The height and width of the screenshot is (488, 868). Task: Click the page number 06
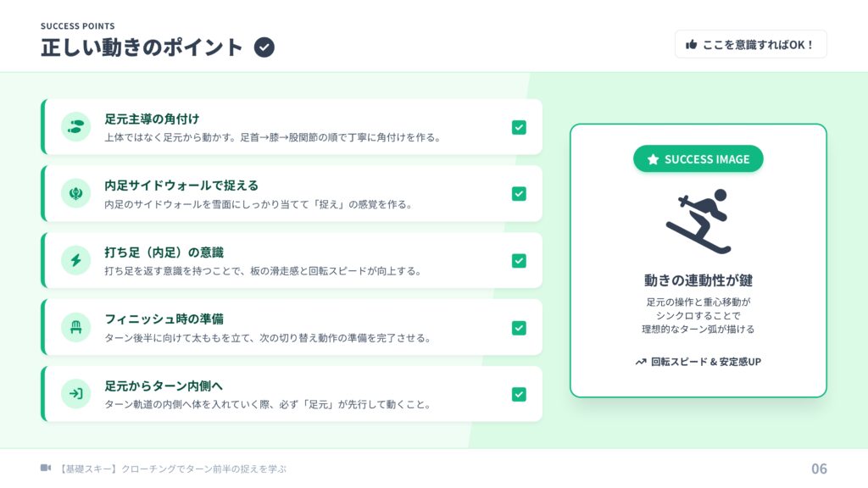pos(818,469)
